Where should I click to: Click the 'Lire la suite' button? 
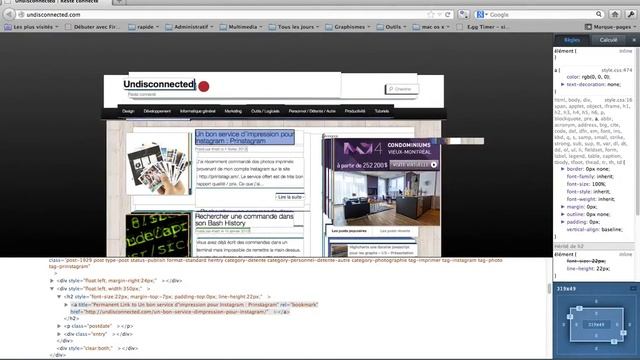tap(290, 197)
